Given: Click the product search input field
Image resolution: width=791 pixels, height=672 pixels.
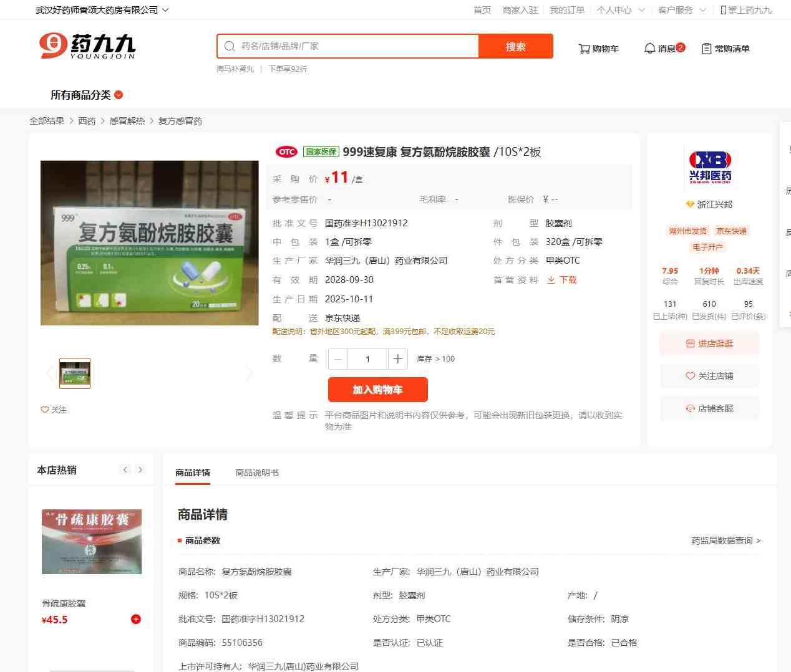Looking at the screenshot, I should click(356, 46).
